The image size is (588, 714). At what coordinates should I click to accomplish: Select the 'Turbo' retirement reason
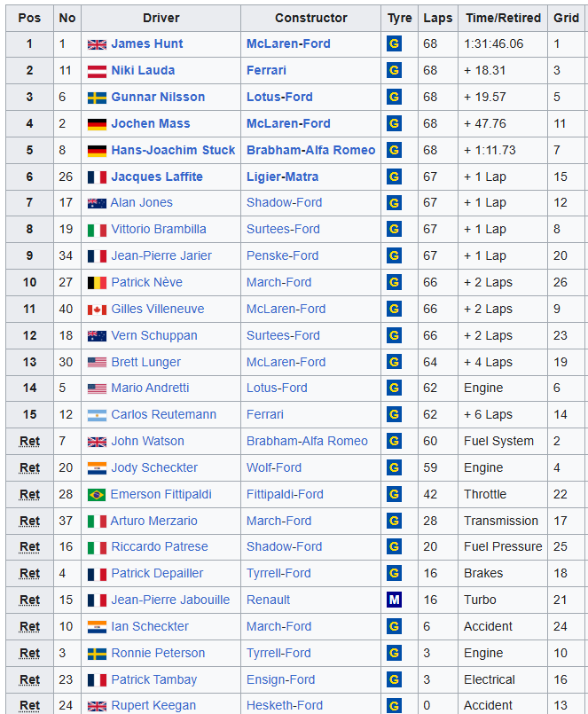click(480, 600)
